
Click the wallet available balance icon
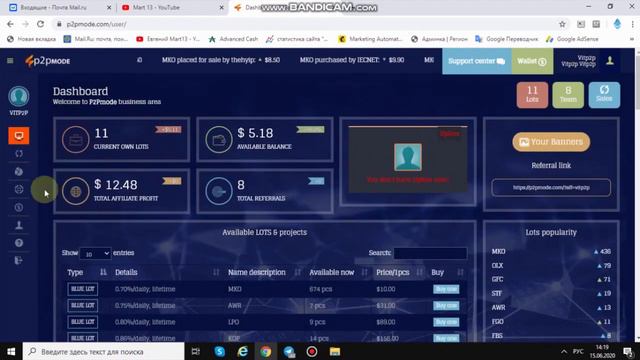[x=219, y=140]
